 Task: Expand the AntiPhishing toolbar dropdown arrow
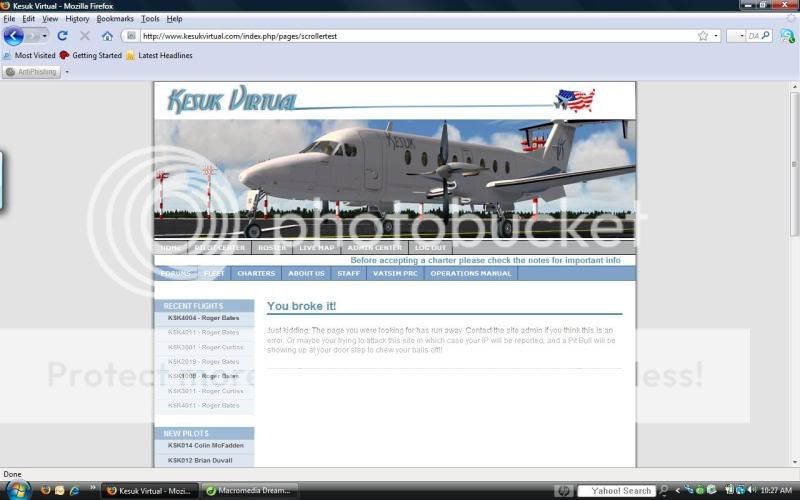coord(67,72)
